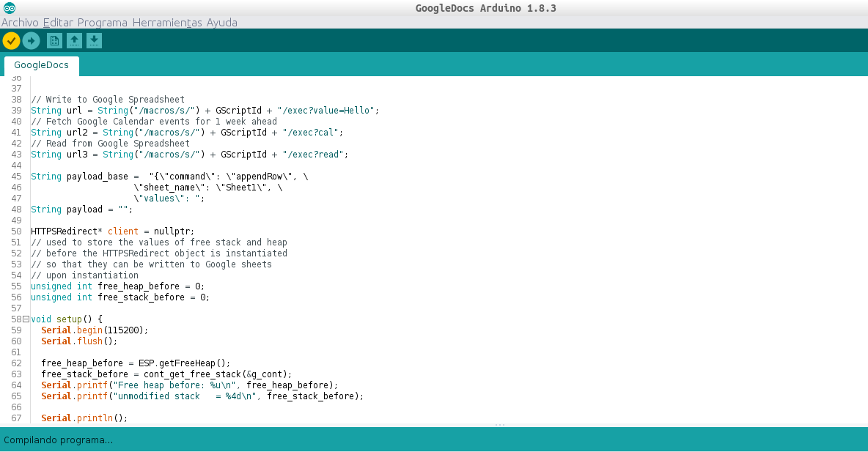Click the 'String url2' declaration line
Viewport: 868px width, 452px height.
[x=187, y=133]
